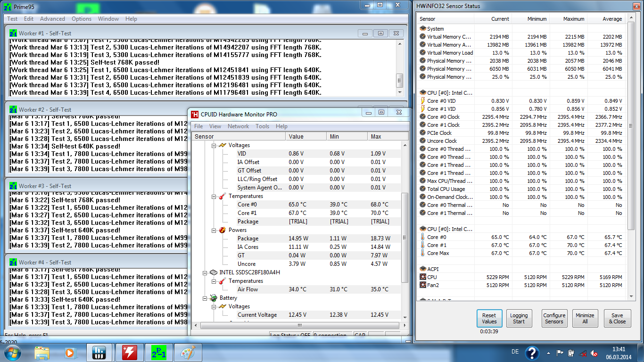The width and height of the screenshot is (644, 362).
Task: Open the File menu in Hardware Monitor
Action: (x=198, y=126)
